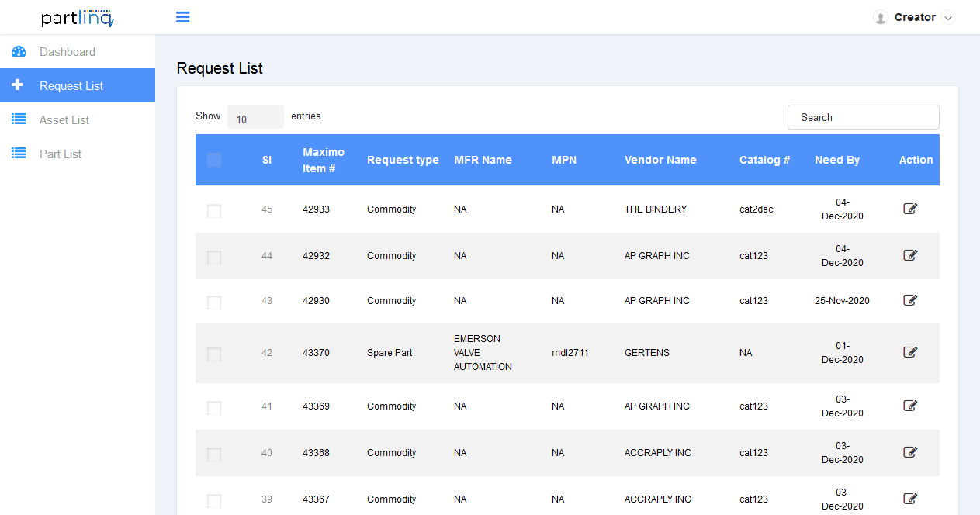Select the checkbox for row SI 42
Image resolution: width=980 pixels, height=515 pixels.
point(214,354)
